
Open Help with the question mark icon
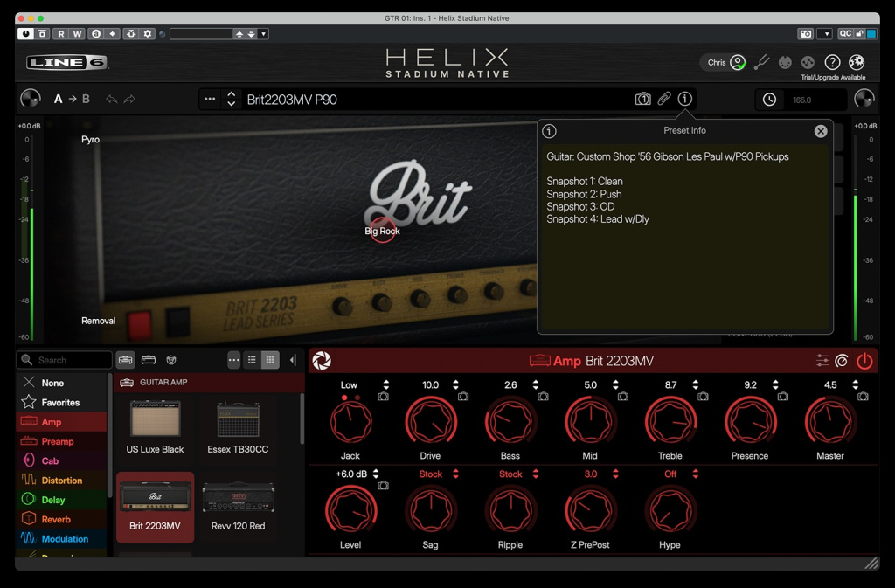[832, 61]
